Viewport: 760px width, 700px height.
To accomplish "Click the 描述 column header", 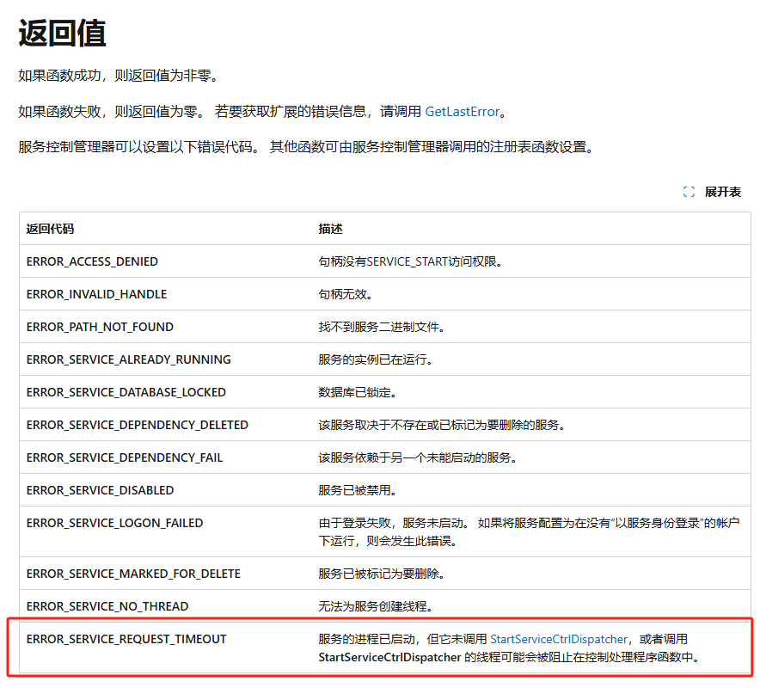I will click(330, 229).
